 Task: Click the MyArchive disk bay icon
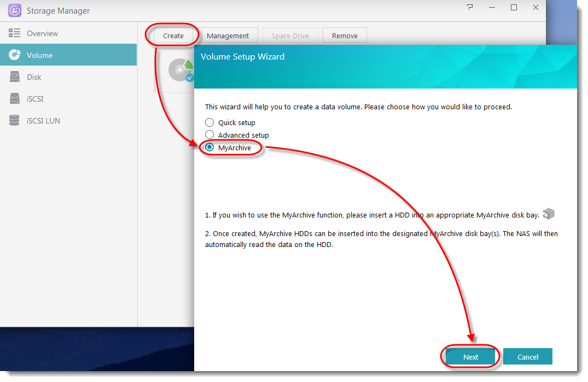point(548,214)
